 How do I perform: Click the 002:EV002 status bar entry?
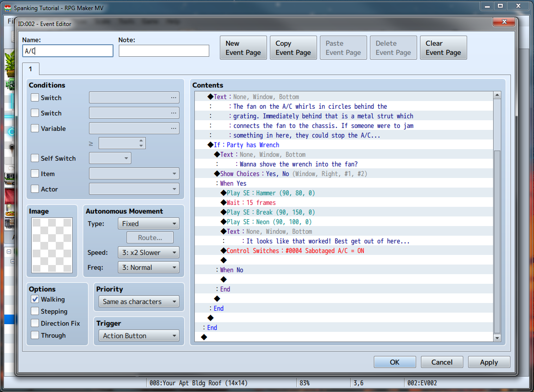tap(422, 383)
